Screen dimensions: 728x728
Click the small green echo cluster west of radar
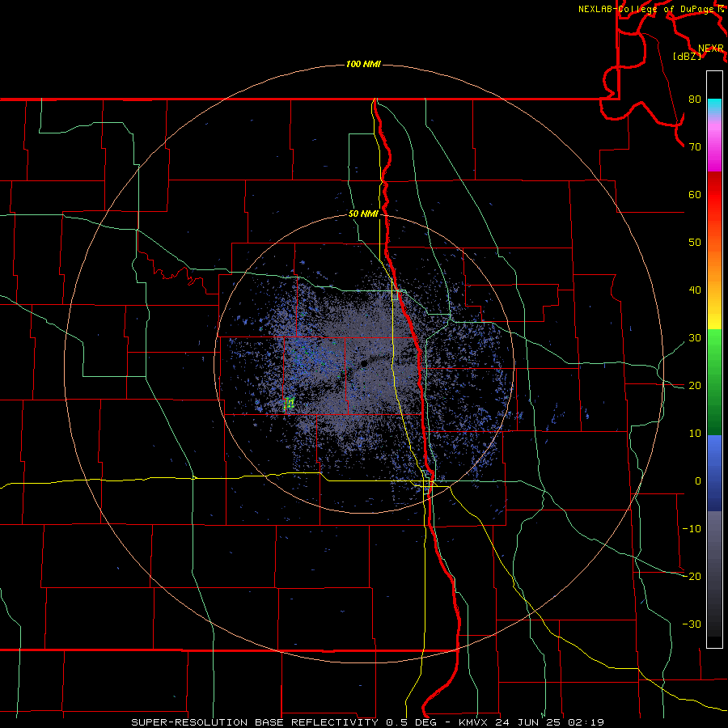tap(290, 403)
